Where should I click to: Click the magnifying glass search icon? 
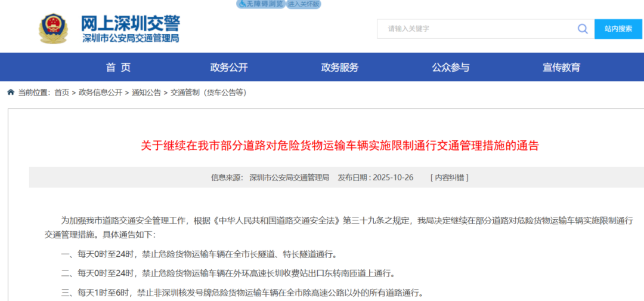tap(582, 29)
